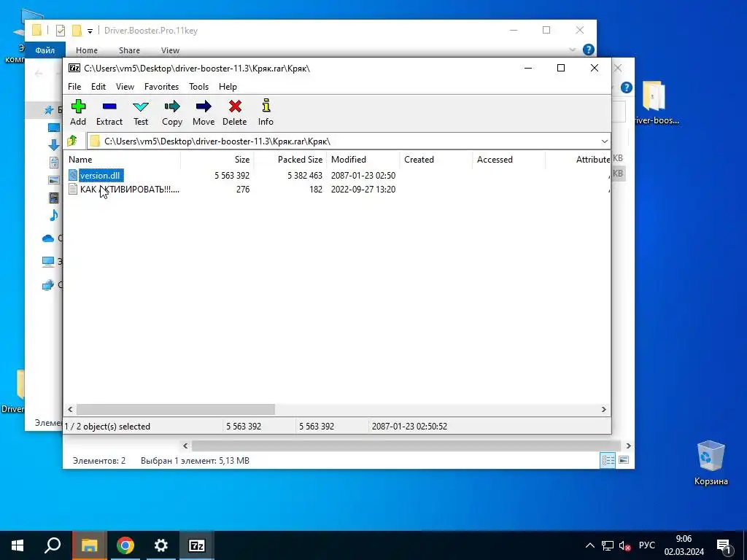Image resolution: width=747 pixels, height=560 pixels.
Task: Expand the Explorer ribbon chevron
Action: click(x=573, y=50)
